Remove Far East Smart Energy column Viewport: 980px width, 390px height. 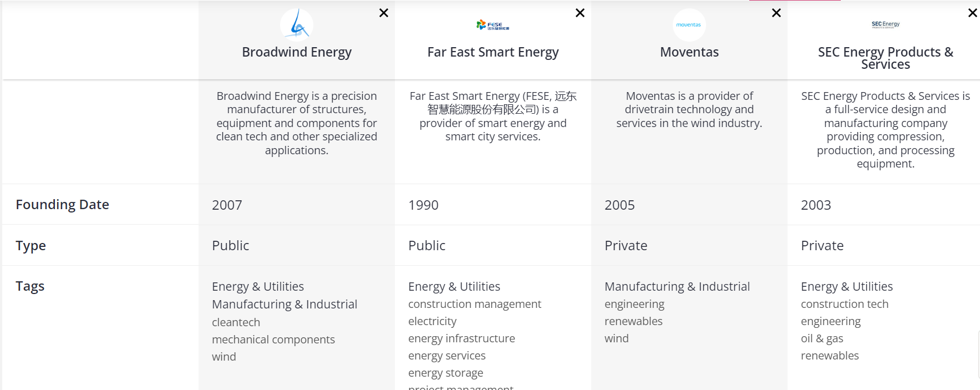[x=580, y=13]
